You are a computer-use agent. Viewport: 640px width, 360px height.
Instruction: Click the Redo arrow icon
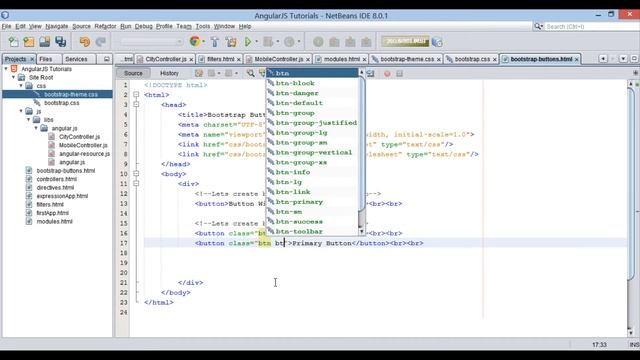(x=100, y=42)
